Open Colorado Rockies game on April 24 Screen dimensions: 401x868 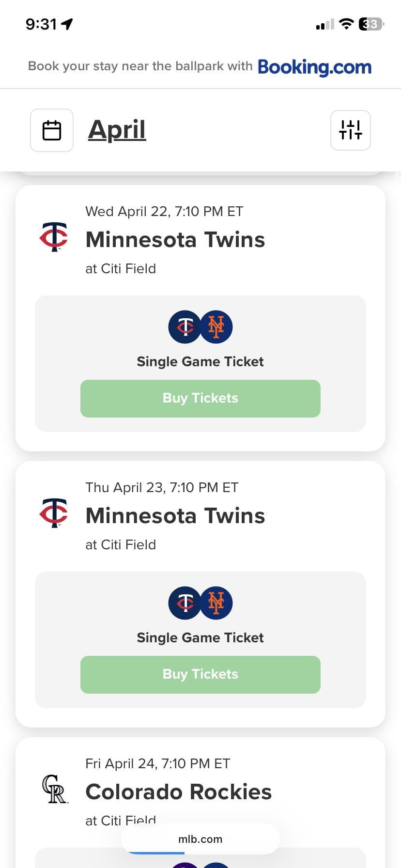(178, 792)
